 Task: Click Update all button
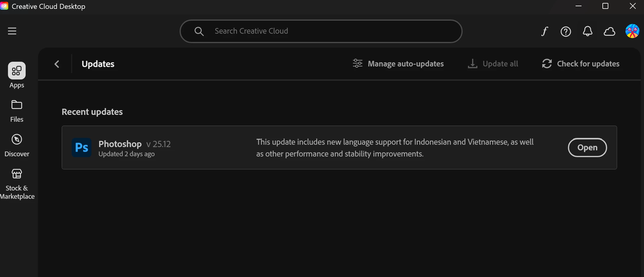(493, 64)
